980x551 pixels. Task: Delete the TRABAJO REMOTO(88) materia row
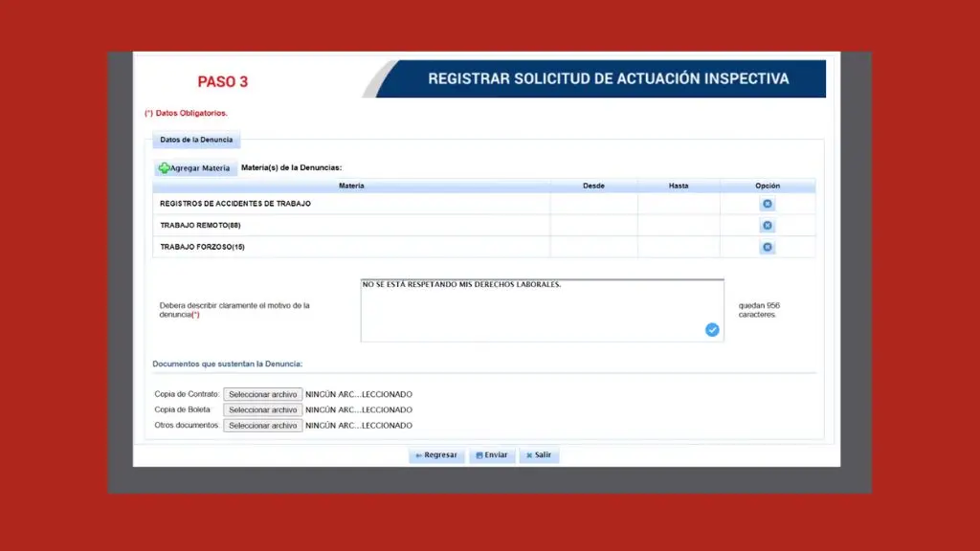[767, 226]
